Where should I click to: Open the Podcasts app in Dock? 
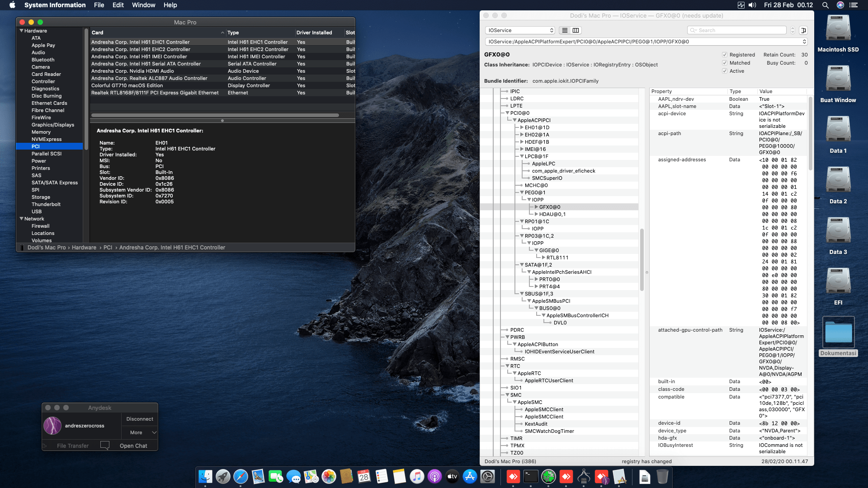coord(434,476)
